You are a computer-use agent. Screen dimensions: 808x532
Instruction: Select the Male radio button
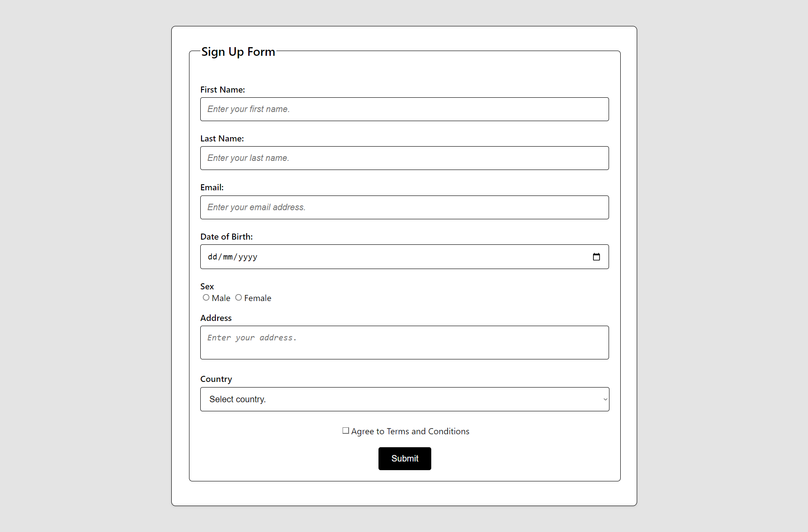(x=206, y=298)
